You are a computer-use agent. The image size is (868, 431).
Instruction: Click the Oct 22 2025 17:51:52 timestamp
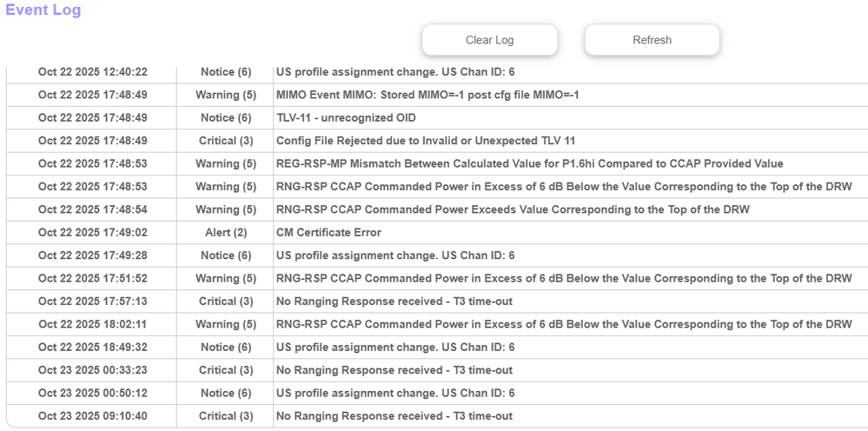[x=93, y=279]
